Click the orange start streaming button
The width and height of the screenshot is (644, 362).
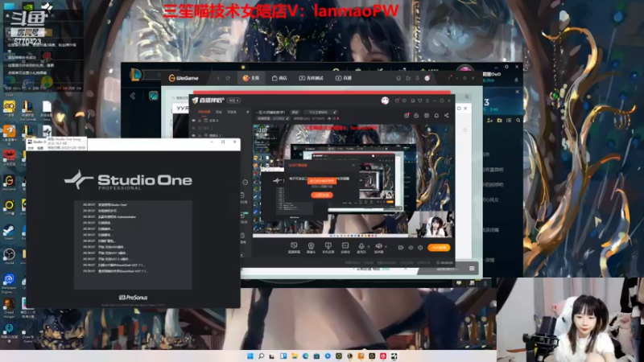439,248
